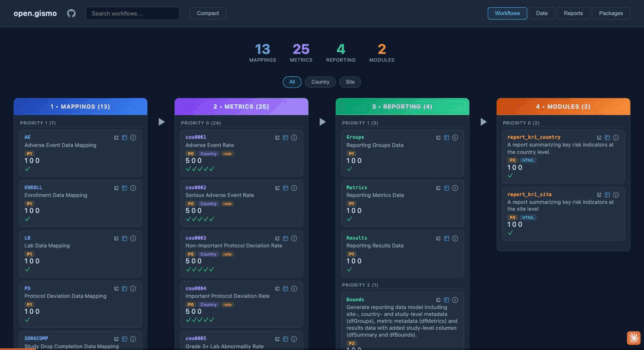Open cou0001 metric external link icon
The width and height of the screenshot is (644, 350).
click(278, 137)
